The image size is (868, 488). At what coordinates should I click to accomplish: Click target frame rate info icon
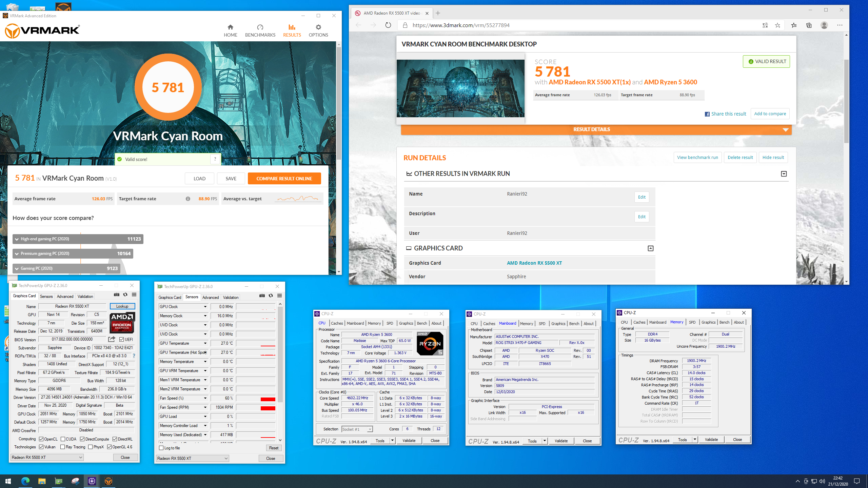coord(188,199)
